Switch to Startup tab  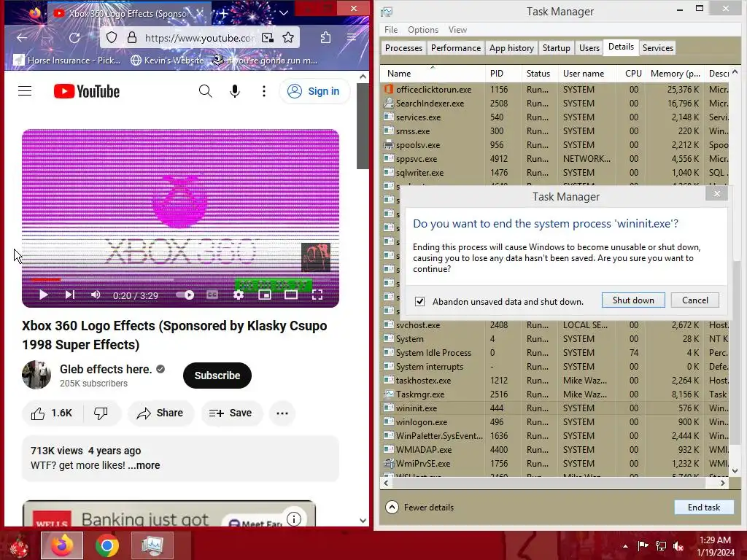coord(556,47)
